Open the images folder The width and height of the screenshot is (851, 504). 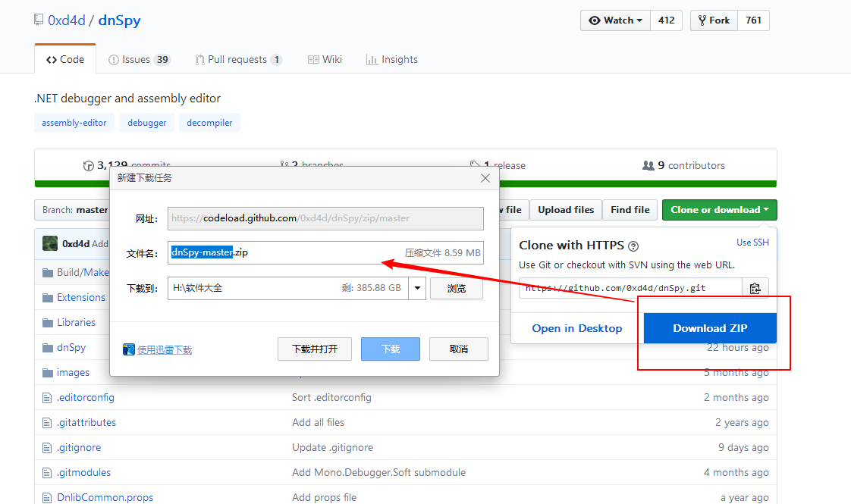[x=73, y=373]
